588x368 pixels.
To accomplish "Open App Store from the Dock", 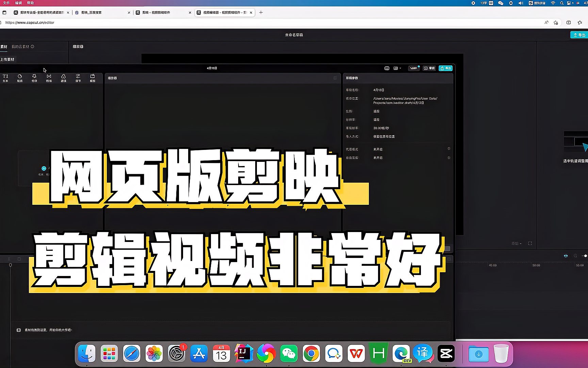I will point(199,354).
